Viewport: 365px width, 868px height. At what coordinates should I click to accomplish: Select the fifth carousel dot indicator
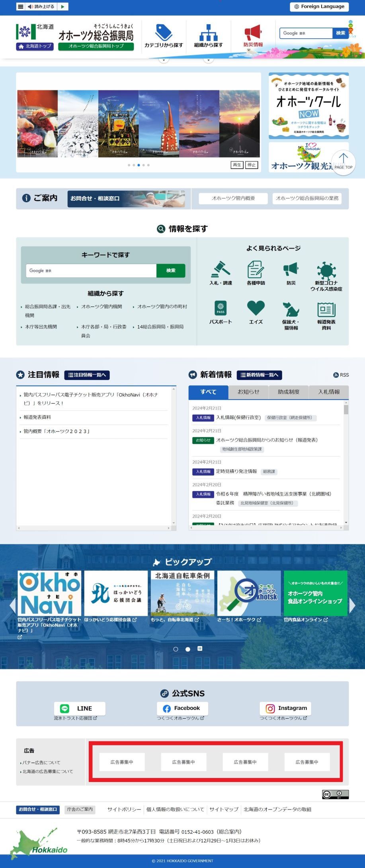(148, 165)
